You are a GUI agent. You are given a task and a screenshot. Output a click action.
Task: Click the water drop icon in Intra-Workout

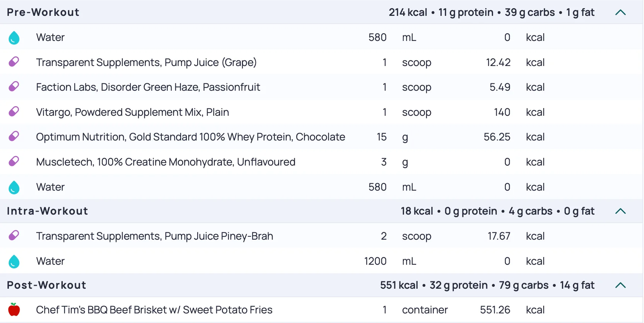click(x=14, y=261)
